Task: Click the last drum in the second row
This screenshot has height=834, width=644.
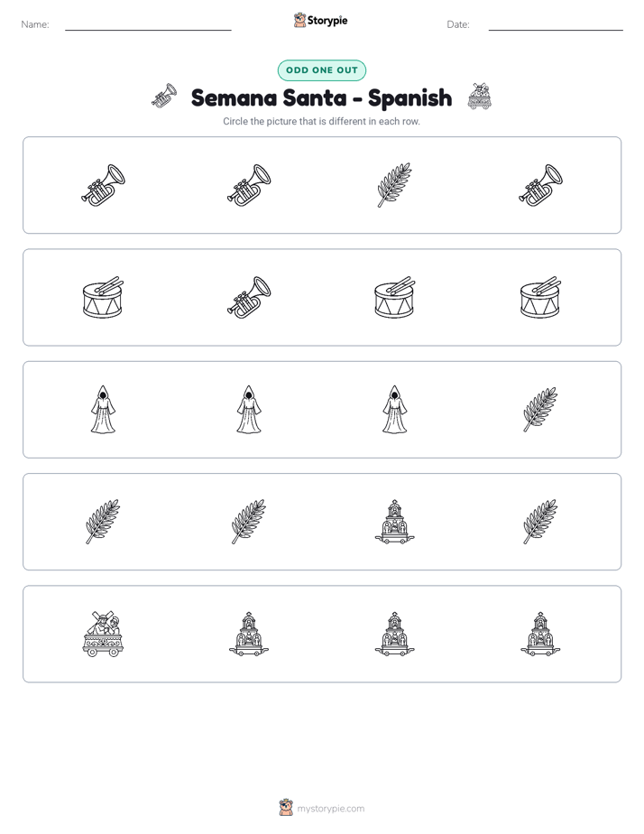Action: [540, 297]
